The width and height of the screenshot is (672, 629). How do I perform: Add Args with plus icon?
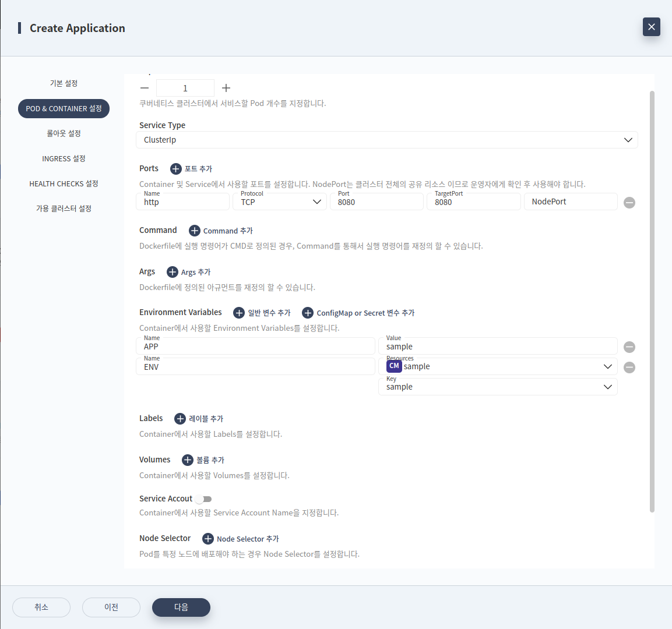point(173,272)
